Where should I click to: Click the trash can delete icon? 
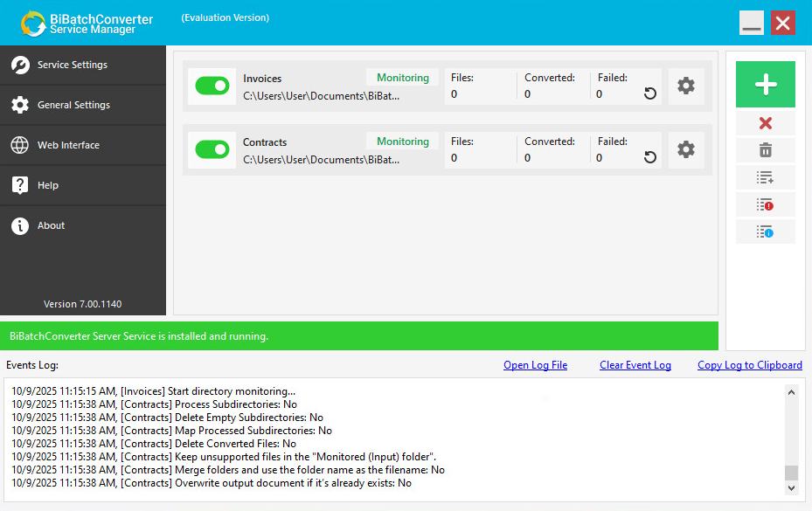click(x=765, y=150)
